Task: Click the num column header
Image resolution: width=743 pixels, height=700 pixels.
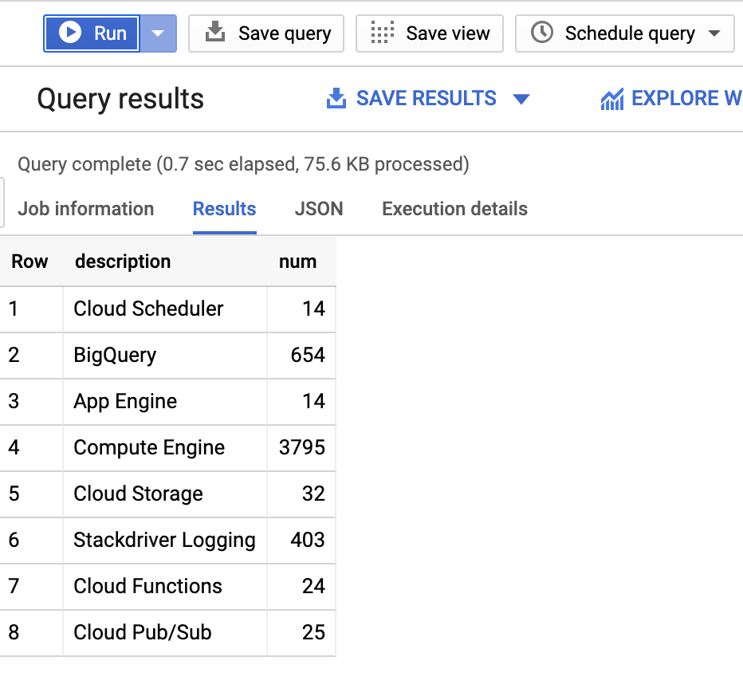Action: 297,262
